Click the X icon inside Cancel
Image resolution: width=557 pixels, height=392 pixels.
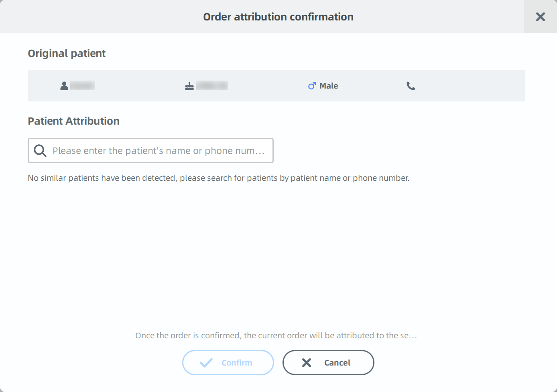tap(307, 363)
